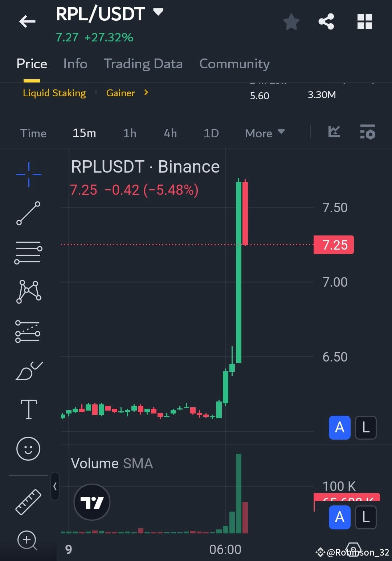Select the text annotation tool

(x=28, y=409)
